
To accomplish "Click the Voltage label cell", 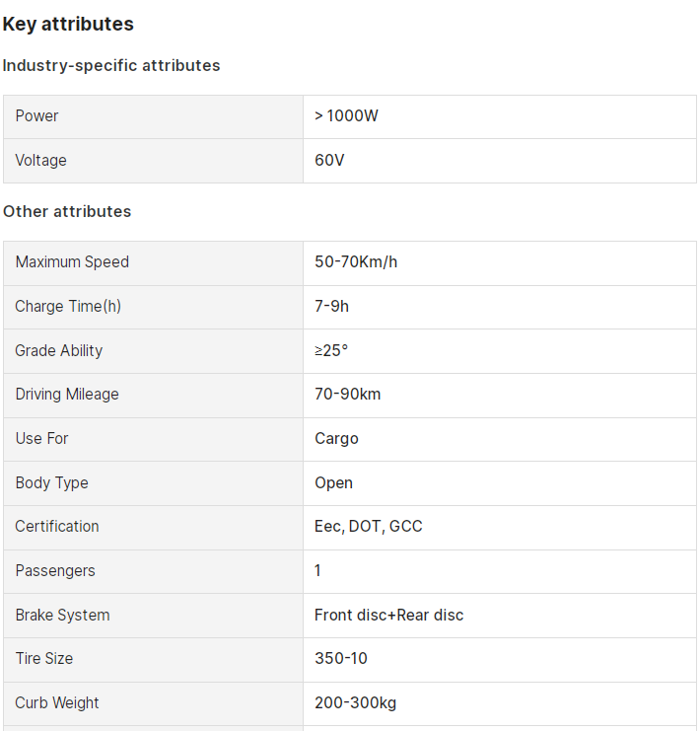I will pyautogui.click(x=154, y=161).
